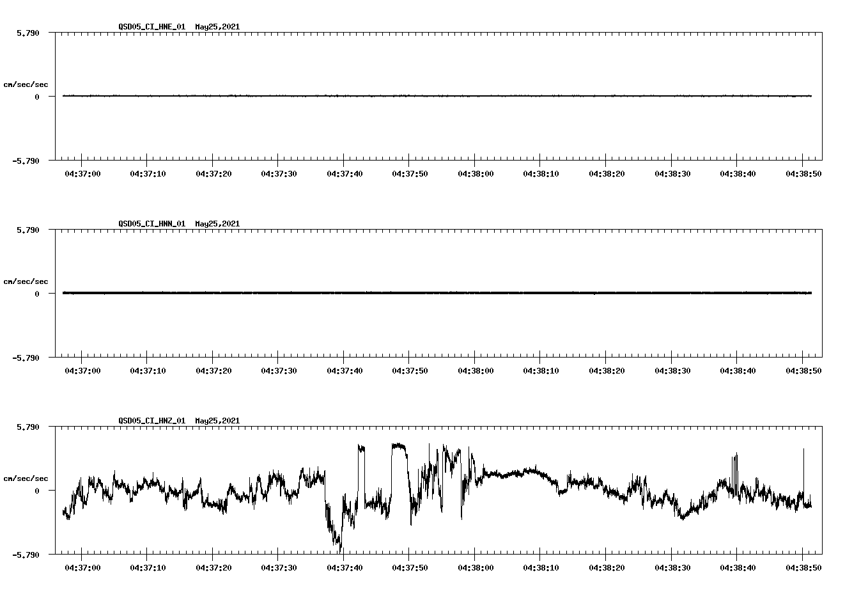Click the May25,2021 date label on the HNZ plot
The height and width of the screenshot is (591, 868).
pos(216,421)
